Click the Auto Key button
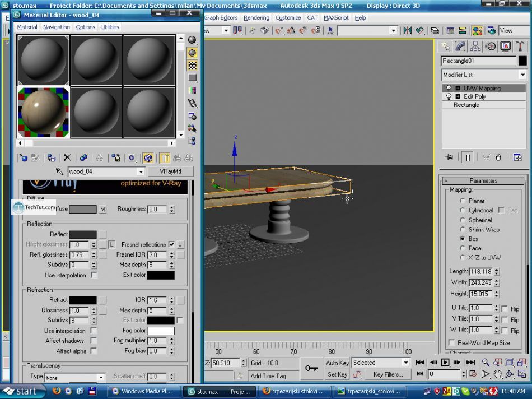Screen dimensions: 532x399 [337, 363]
